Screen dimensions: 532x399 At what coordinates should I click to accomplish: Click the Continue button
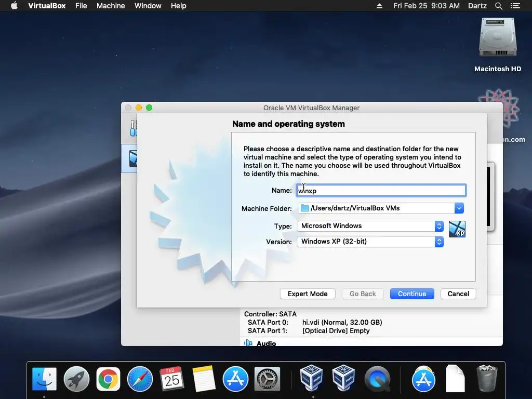[412, 294]
